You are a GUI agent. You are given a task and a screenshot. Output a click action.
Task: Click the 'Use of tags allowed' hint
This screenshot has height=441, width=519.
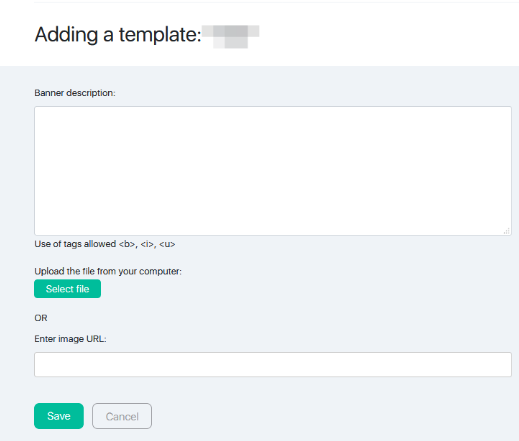(75, 244)
